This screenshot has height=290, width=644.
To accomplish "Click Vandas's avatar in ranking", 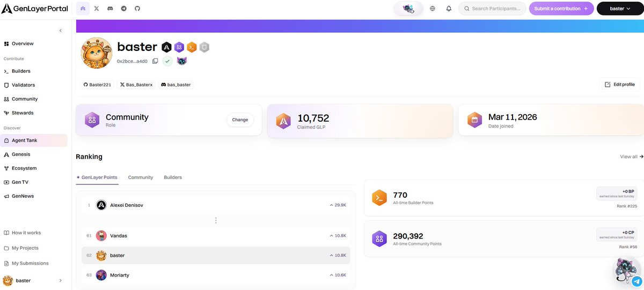I will (101, 235).
